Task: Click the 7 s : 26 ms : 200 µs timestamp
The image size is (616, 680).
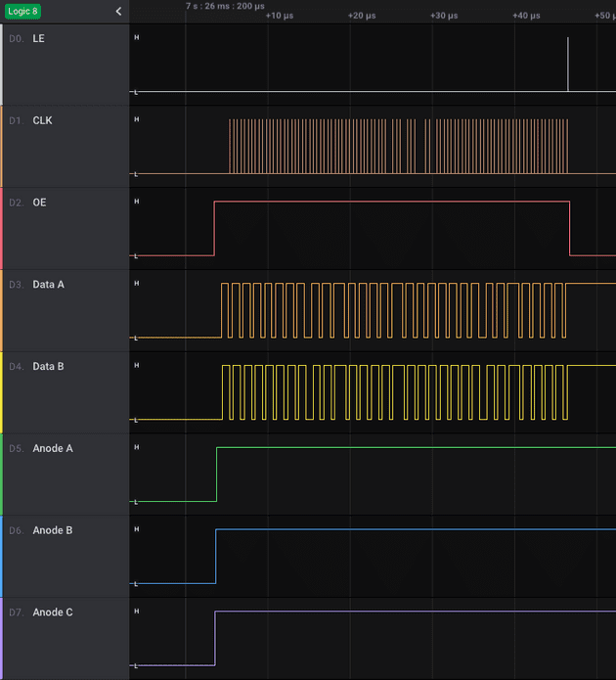Action: click(225, 6)
